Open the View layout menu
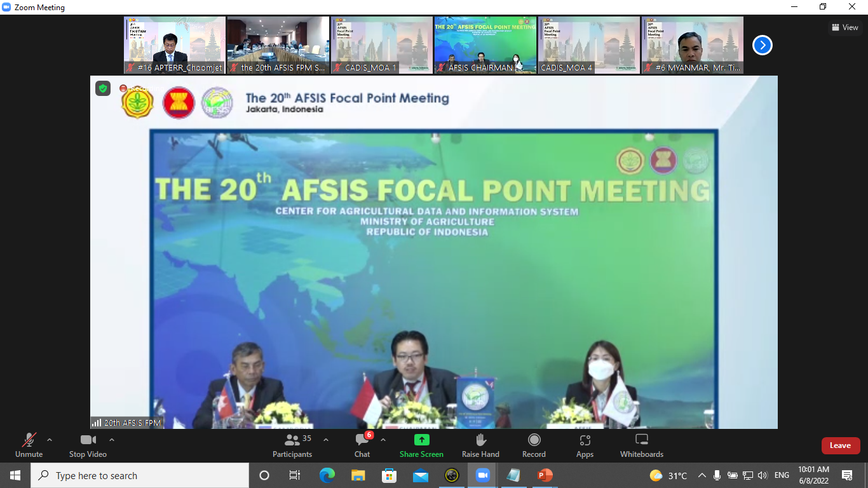Image resolution: width=868 pixels, height=488 pixels. tap(844, 27)
